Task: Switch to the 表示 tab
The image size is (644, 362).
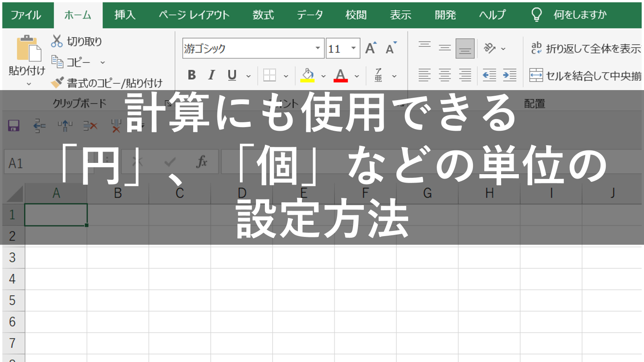Action: (x=400, y=15)
